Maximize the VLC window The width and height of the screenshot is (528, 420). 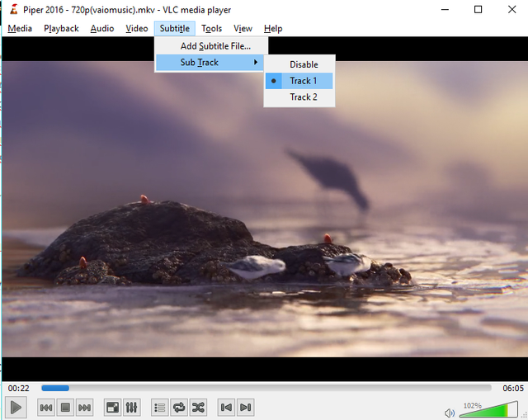point(478,9)
